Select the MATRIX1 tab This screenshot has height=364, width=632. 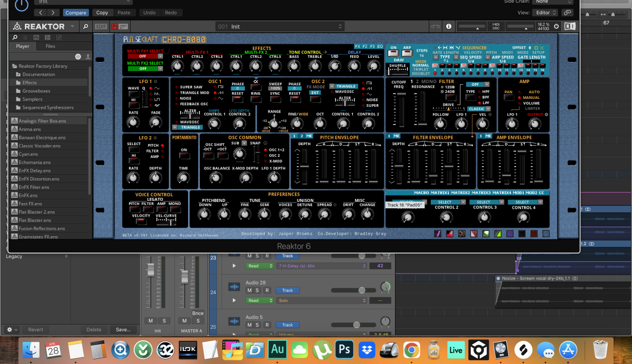(440, 193)
